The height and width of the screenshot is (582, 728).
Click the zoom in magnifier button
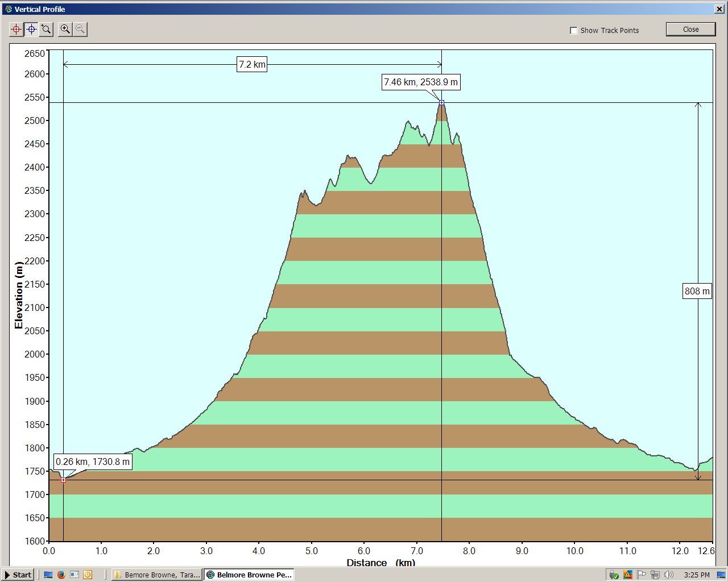65,29
